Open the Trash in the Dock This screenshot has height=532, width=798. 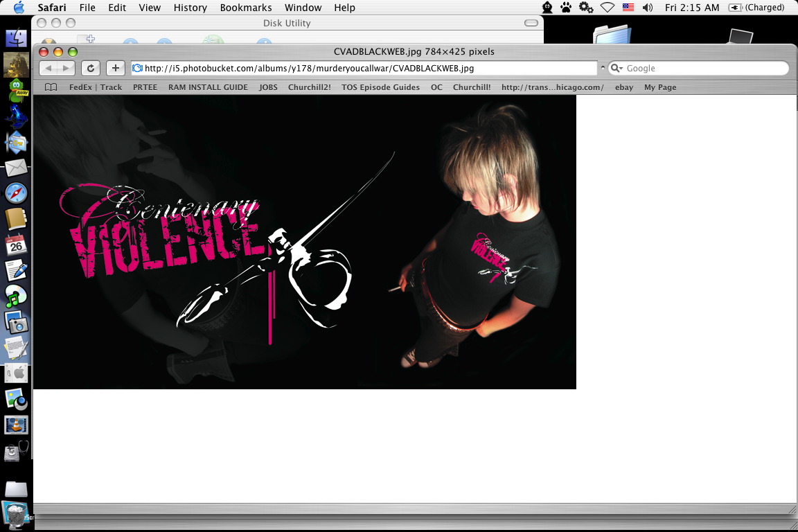15,515
